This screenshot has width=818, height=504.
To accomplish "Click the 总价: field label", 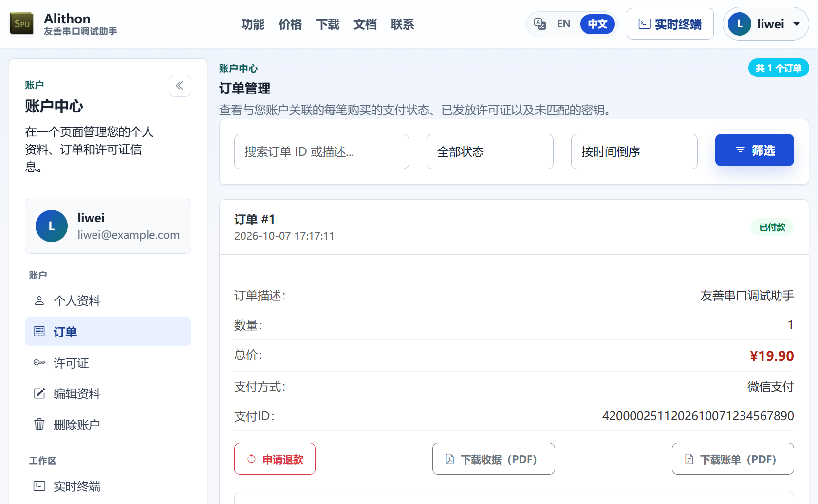I will tap(248, 355).
